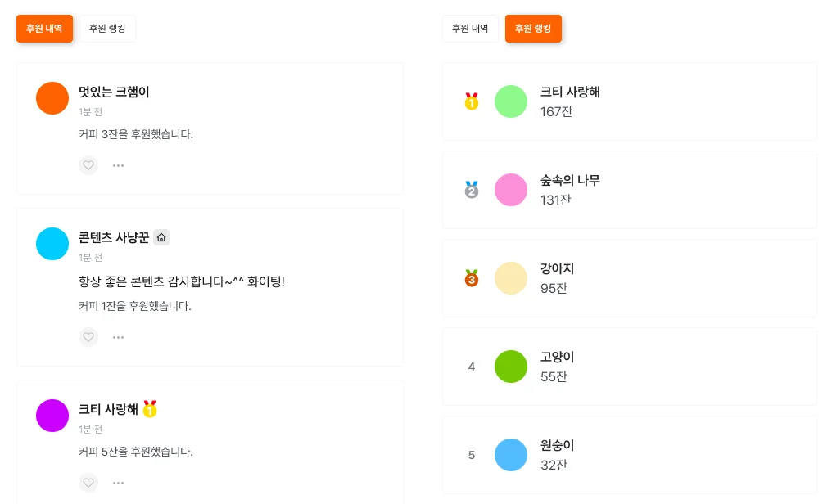The image size is (832, 504).
Task: Like the 멋있는 크햄이 donation post
Action: pos(88,165)
